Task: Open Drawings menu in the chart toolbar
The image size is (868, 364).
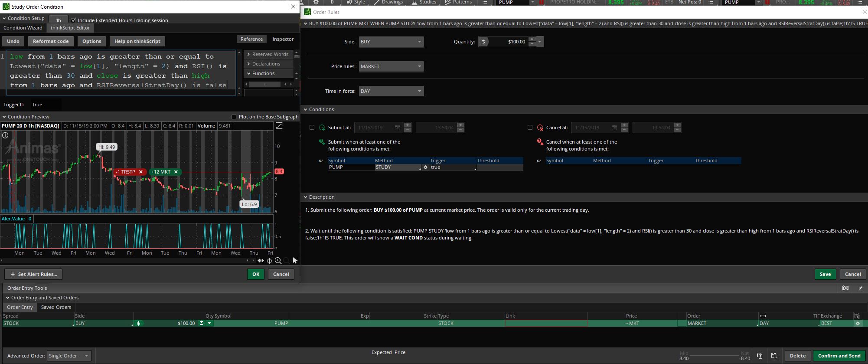Action: click(388, 2)
